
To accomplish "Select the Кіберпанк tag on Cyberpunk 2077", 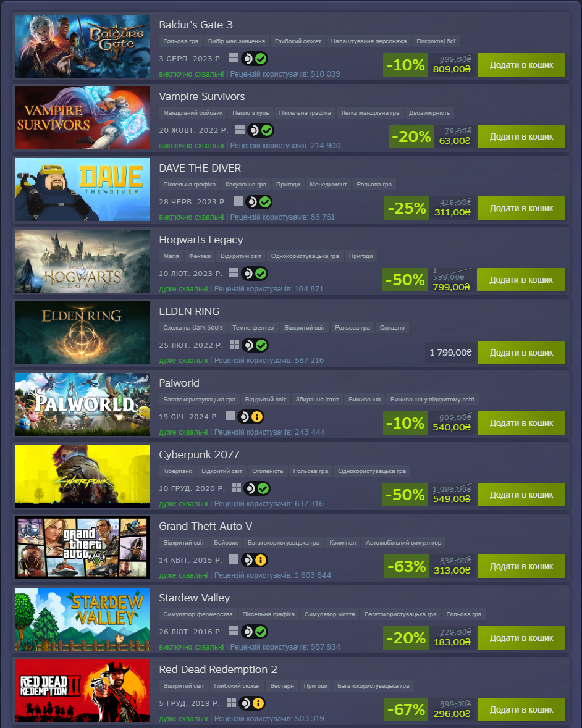I will tap(177, 471).
